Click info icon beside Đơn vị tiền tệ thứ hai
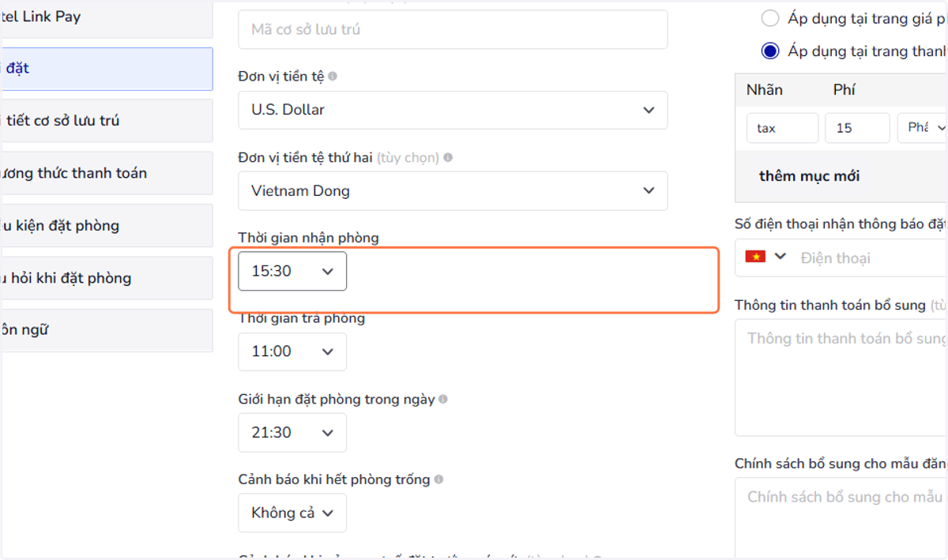The image size is (948, 560). (x=448, y=157)
